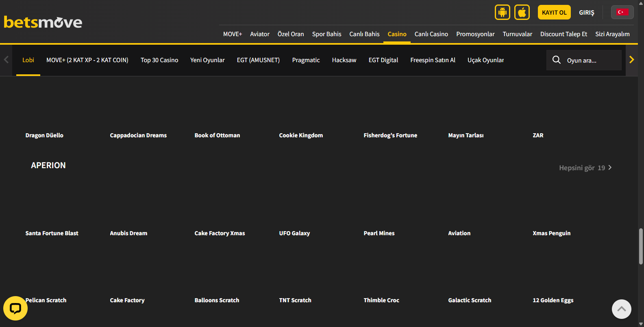
Task: Open Cake Factory Xmas game
Action: (x=220, y=233)
